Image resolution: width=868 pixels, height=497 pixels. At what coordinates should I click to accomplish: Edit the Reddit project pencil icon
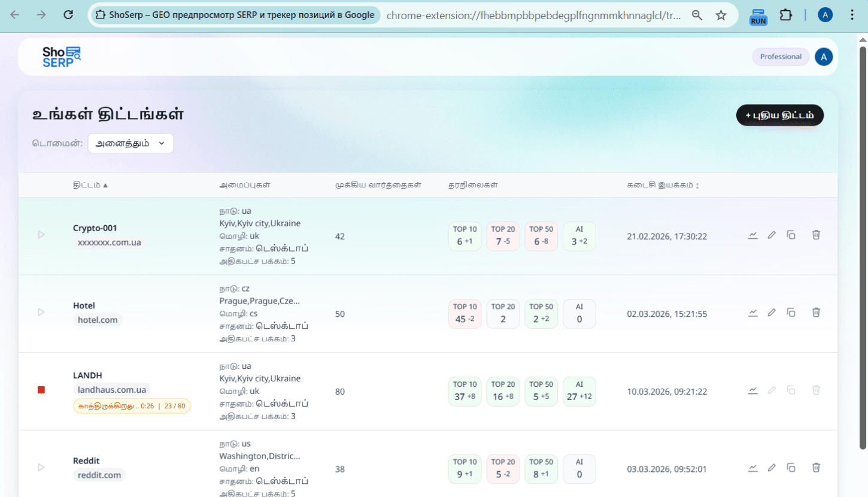(772, 467)
